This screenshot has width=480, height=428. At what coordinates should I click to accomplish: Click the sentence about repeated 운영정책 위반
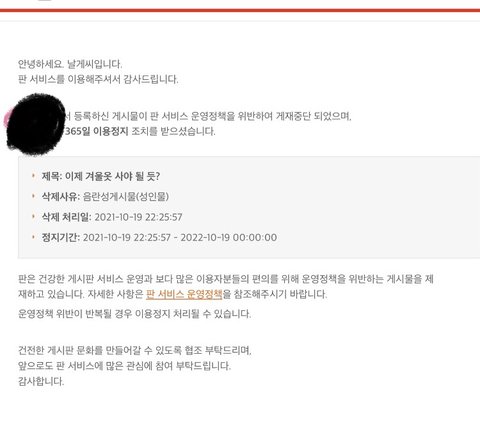134,314
